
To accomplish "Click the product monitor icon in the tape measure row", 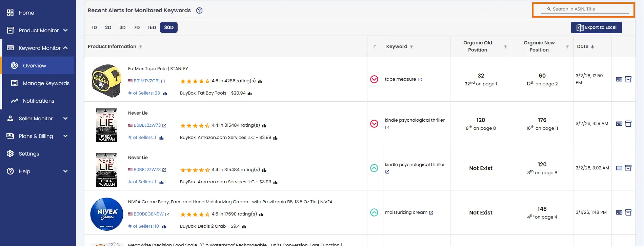I will tap(628, 79).
